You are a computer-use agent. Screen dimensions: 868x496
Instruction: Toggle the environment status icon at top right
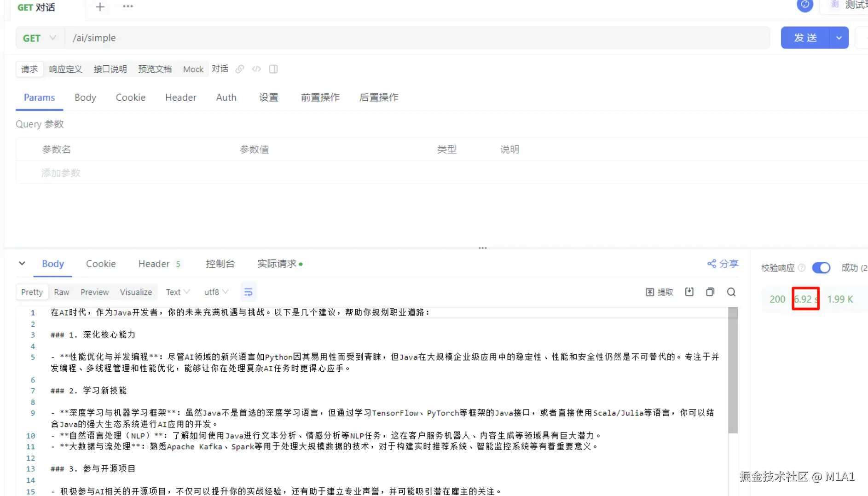coord(805,6)
